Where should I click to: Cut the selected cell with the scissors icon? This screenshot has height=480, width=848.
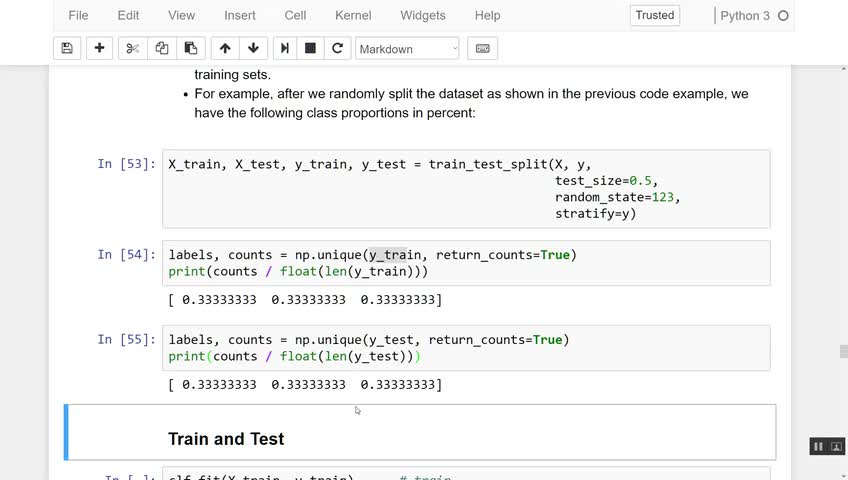click(x=132, y=48)
